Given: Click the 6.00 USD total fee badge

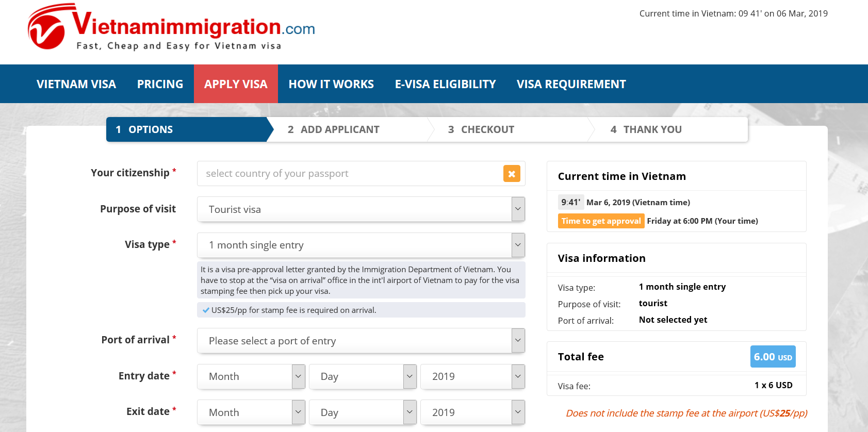Looking at the screenshot, I should pyautogui.click(x=773, y=357).
